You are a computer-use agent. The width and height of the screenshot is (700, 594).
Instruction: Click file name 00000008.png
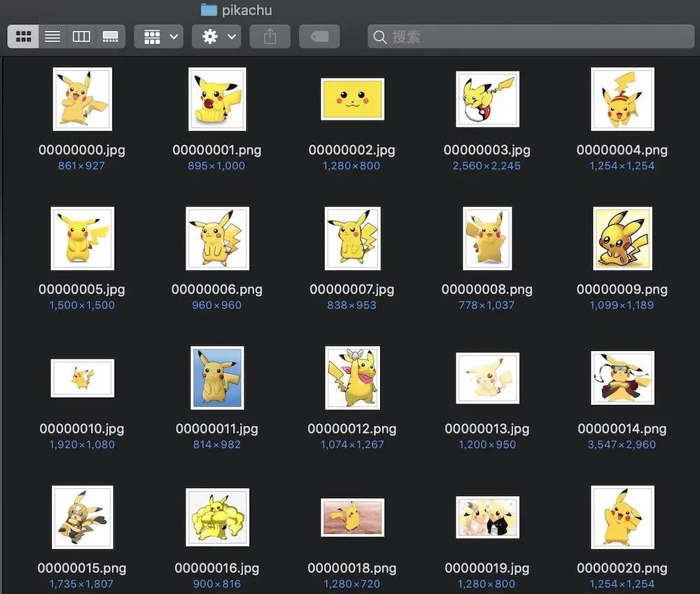(487, 289)
